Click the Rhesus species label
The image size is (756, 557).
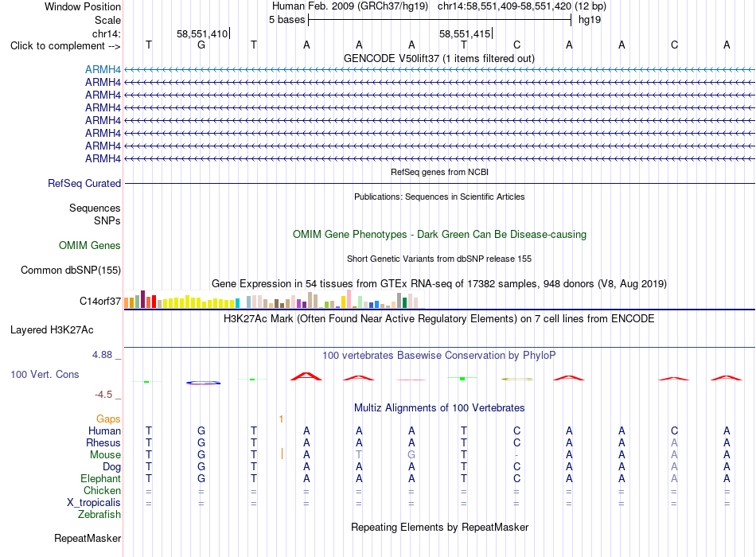pyautogui.click(x=103, y=442)
